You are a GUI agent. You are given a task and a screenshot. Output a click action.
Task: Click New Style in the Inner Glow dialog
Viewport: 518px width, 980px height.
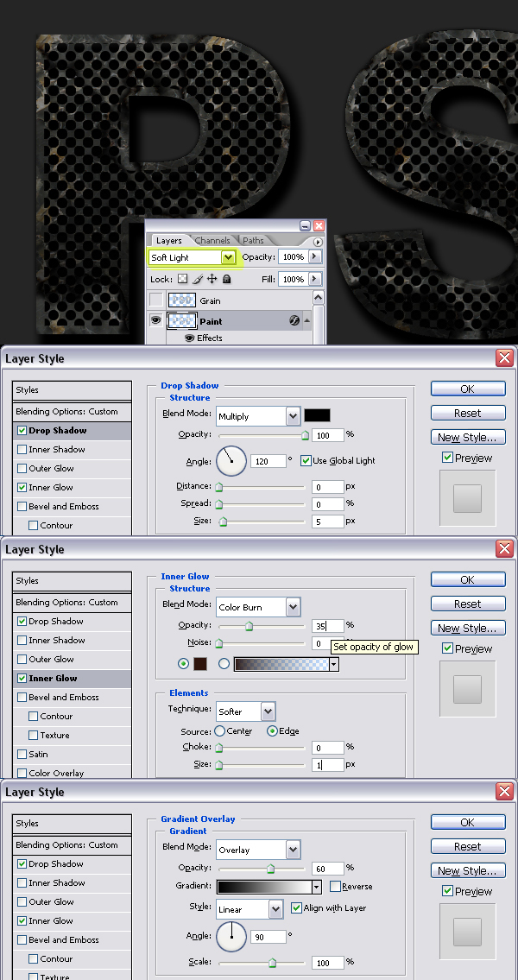(468, 628)
